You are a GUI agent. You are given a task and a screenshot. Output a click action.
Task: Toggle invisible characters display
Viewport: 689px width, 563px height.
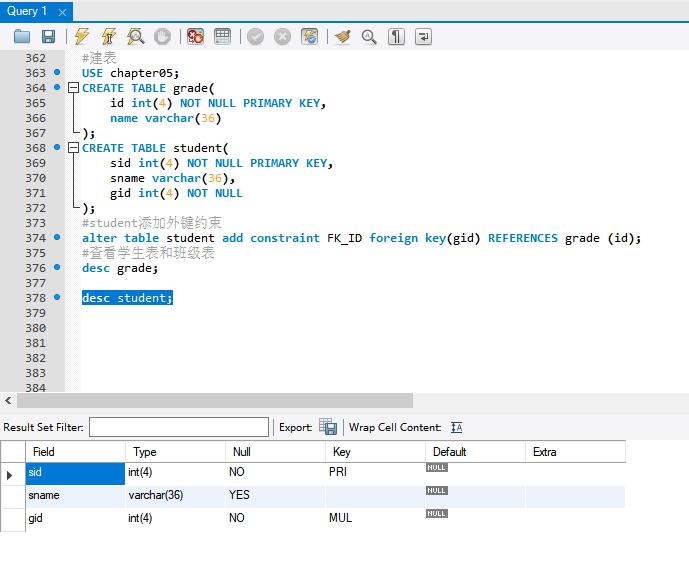396,36
